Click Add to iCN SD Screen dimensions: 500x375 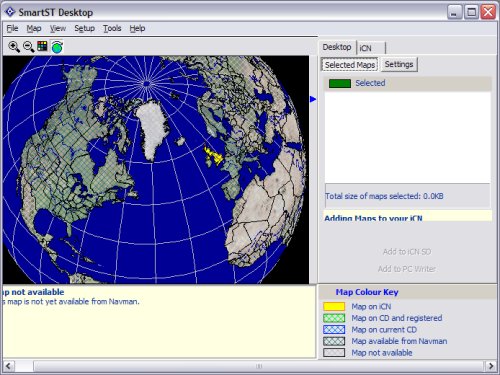pos(407,252)
